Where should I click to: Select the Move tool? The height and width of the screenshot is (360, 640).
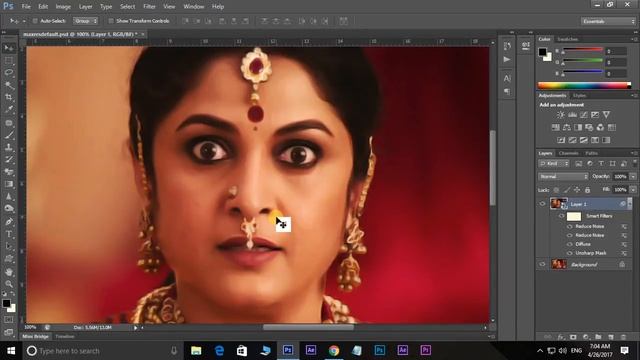click(9, 48)
